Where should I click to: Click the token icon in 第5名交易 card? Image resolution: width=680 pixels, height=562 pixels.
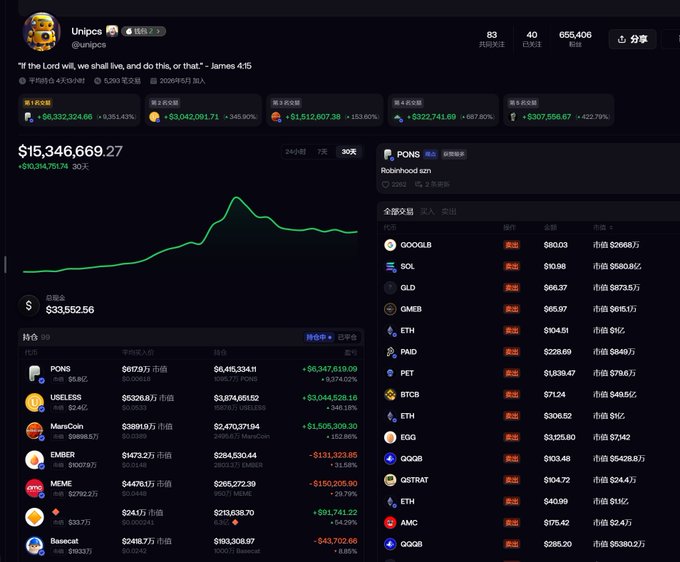[513, 117]
